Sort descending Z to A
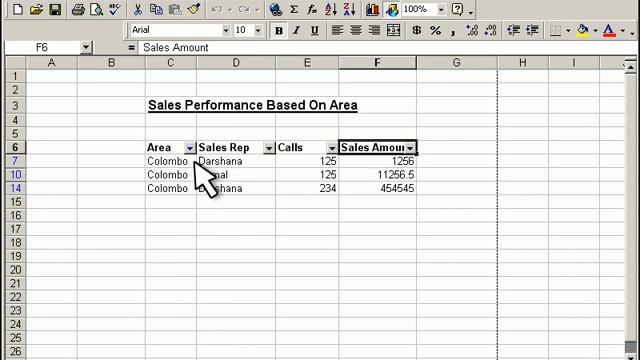The width and height of the screenshot is (640, 360). click(x=349, y=9)
